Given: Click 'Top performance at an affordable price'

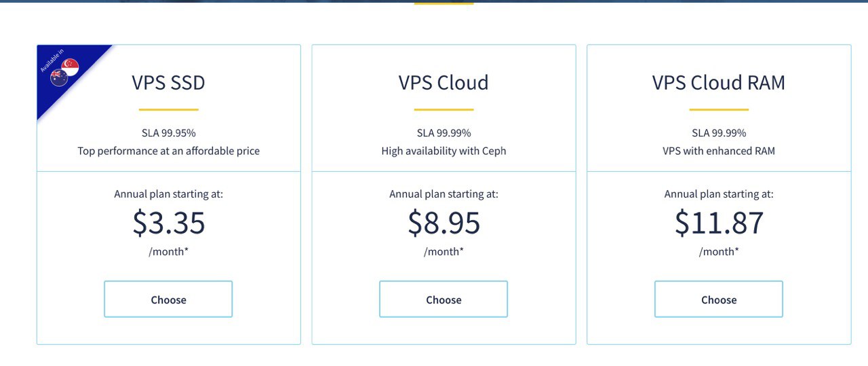Looking at the screenshot, I should pos(168,151).
